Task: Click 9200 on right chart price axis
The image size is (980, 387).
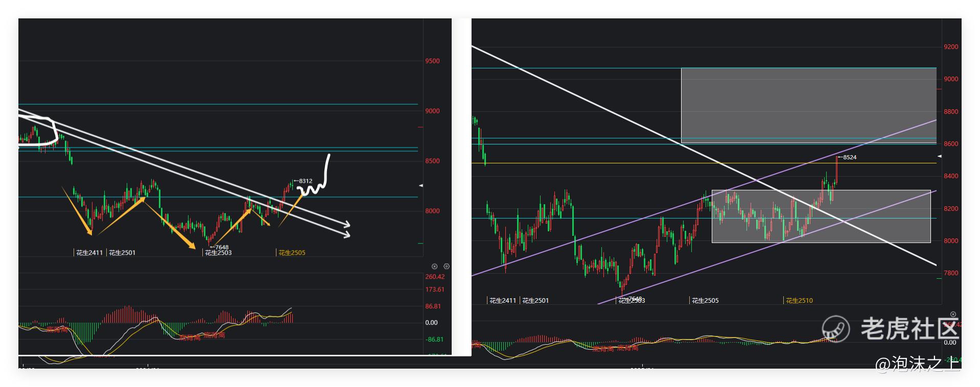Action: (x=951, y=47)
